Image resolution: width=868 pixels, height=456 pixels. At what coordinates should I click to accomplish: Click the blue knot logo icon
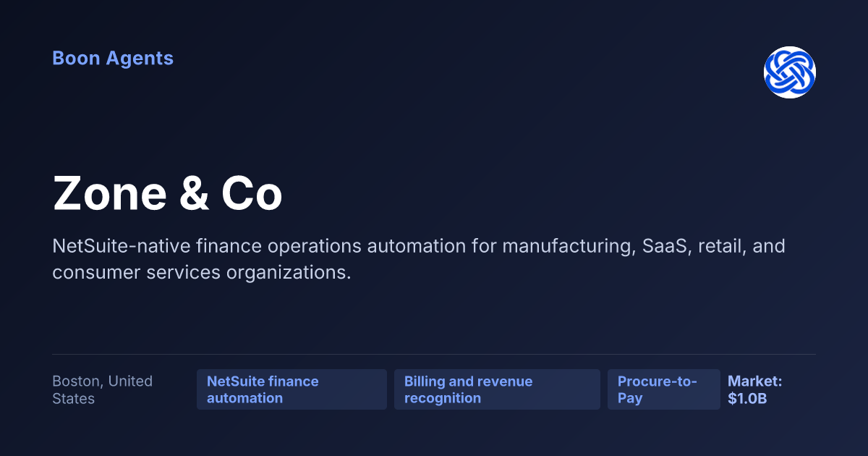pos(790,72)
